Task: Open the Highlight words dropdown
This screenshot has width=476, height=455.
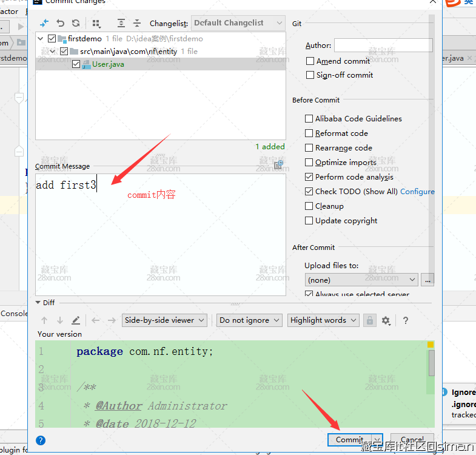Action: click(323, 320)
